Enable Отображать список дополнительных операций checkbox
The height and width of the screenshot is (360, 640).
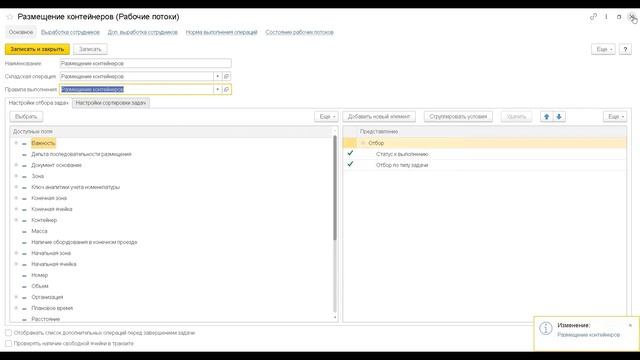[9, 333]
